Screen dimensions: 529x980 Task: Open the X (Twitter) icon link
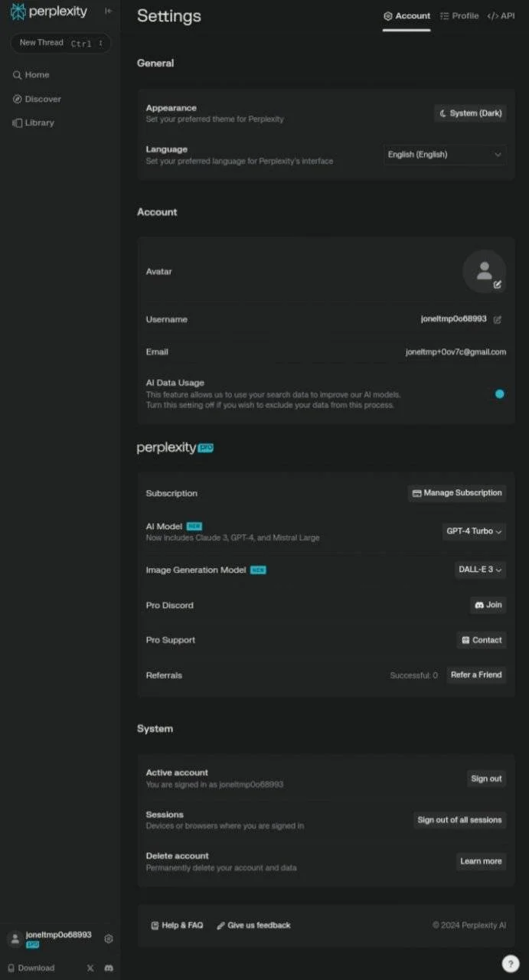[x=90, y=968]
